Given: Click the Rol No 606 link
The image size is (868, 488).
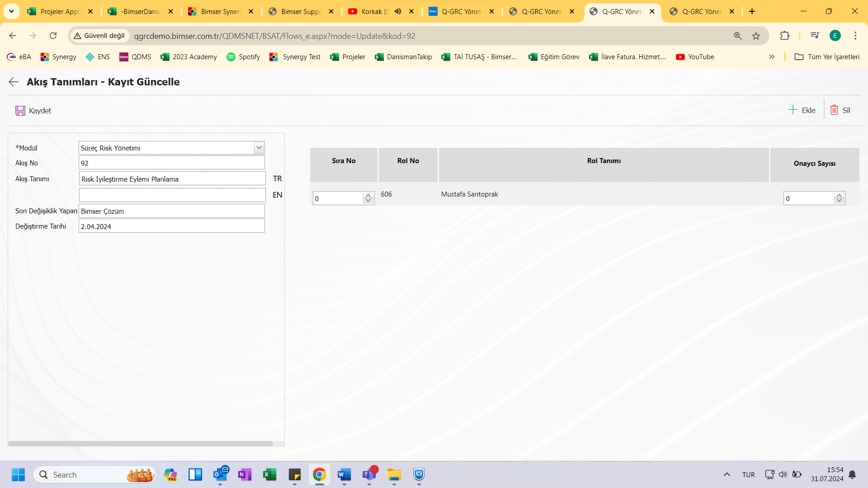Looking at the screenshot, I should pyautogui.click(x=386, y=194).
